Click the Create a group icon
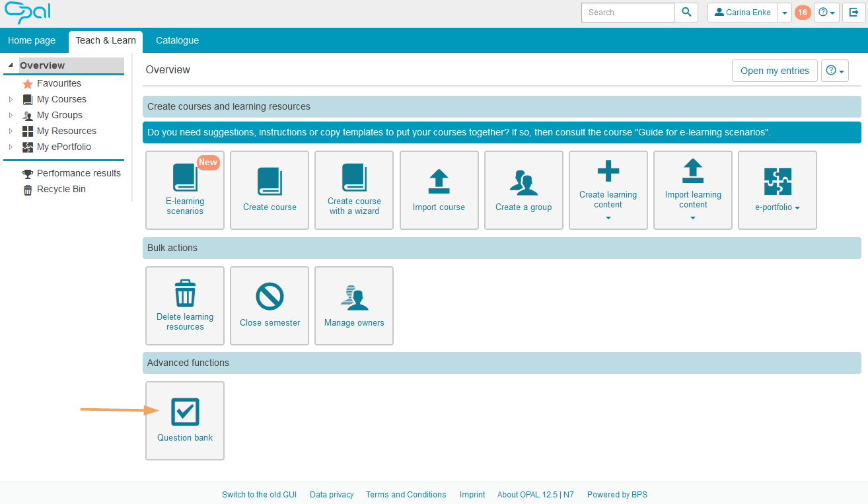The image size is (868, 504). (x=523, y=182)
